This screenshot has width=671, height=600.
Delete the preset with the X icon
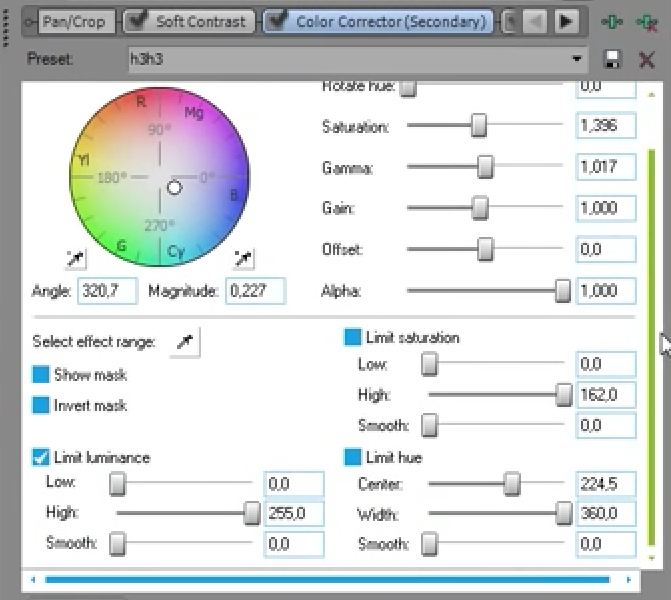[x=646, y=60]
